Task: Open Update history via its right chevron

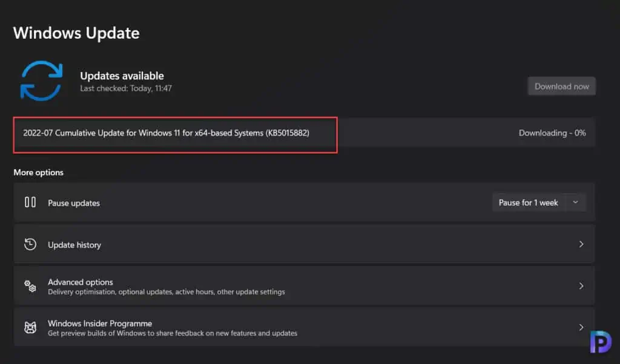Action: tap(581, 244)
